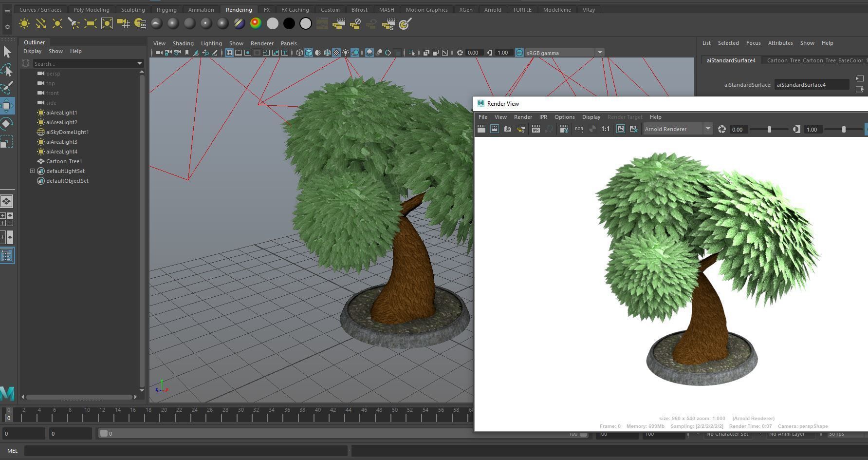This screenshot has height=460, width=868.
Task: Click the persp camera in Outliner
Action: coord(53,74)
